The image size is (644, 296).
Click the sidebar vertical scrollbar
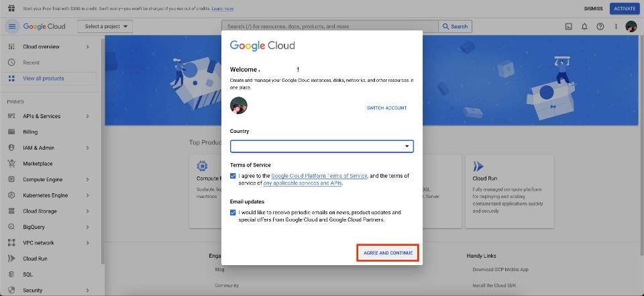102,151
